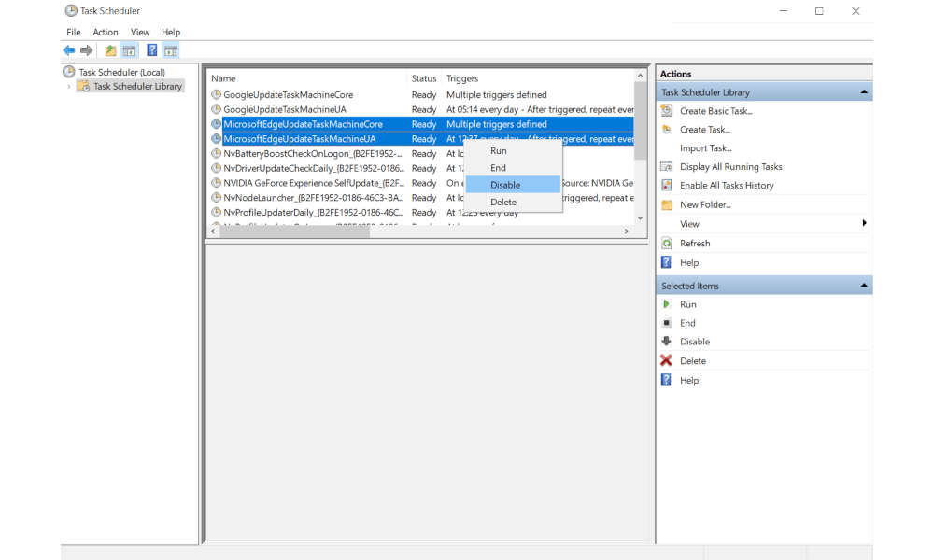
Task: Click New Folder... action link
Action: click(705, 204)
